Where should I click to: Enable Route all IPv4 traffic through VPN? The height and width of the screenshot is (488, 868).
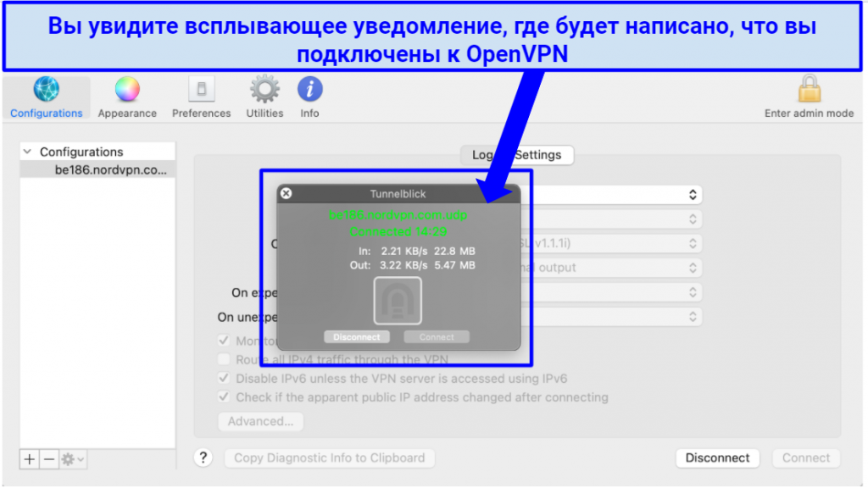pyautogui.click(x=224, y=359)
